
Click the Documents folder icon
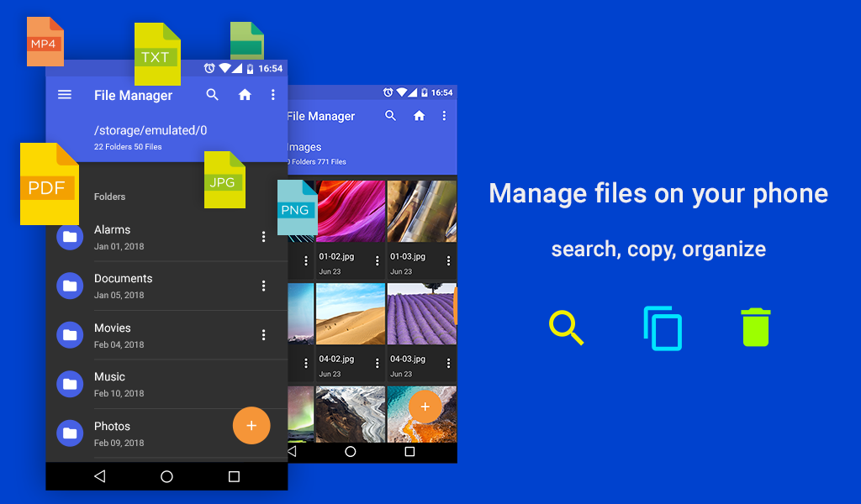click(70, 286)
